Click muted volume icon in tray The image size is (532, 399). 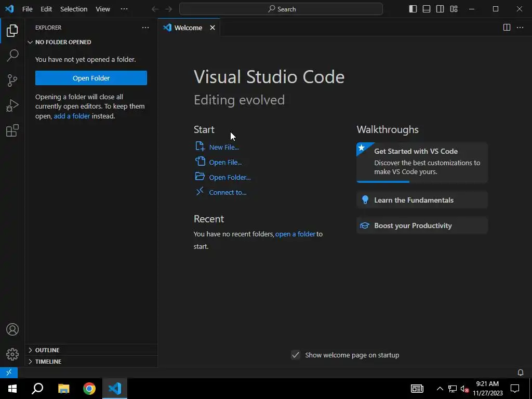[465, 389]
